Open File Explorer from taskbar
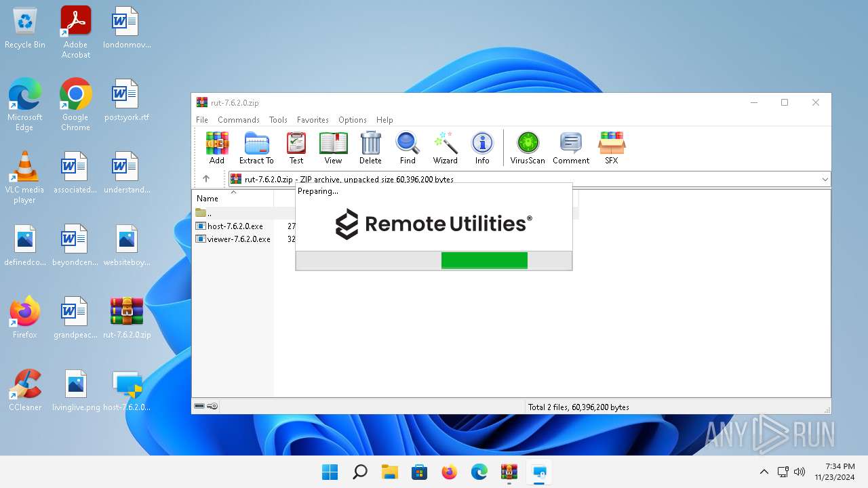This screenshot has width=868, height=488. pos(390,472)
